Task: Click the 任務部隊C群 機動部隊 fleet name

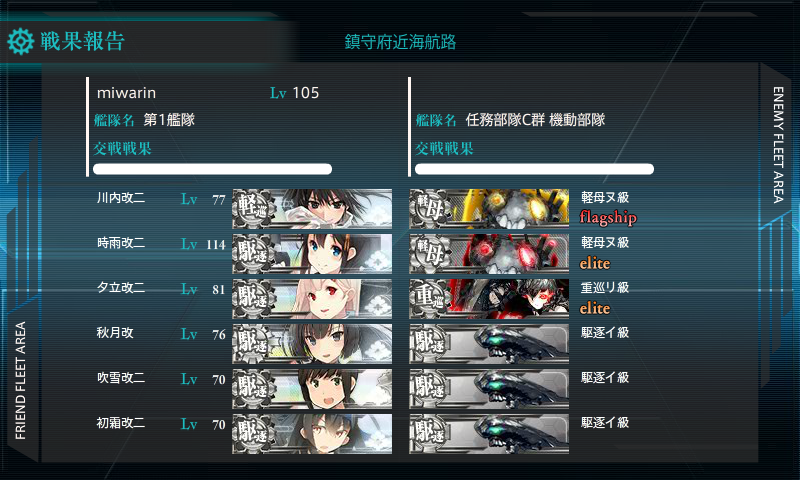Action: point(535,120)
